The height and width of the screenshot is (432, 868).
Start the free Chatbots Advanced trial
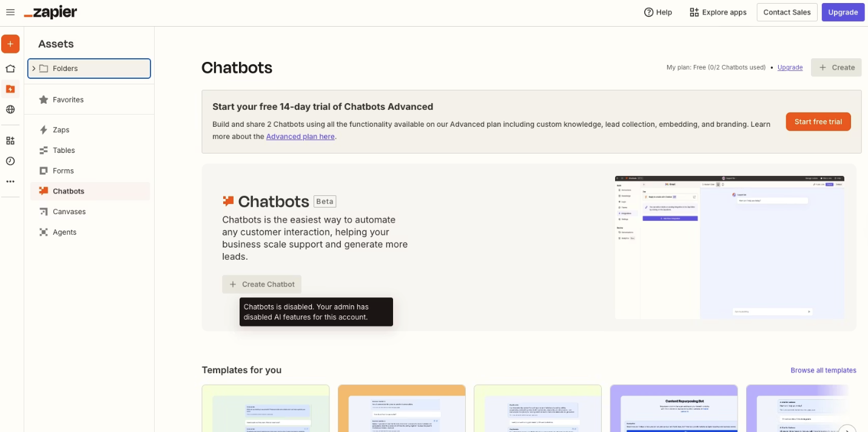click(x=818, y=121)
